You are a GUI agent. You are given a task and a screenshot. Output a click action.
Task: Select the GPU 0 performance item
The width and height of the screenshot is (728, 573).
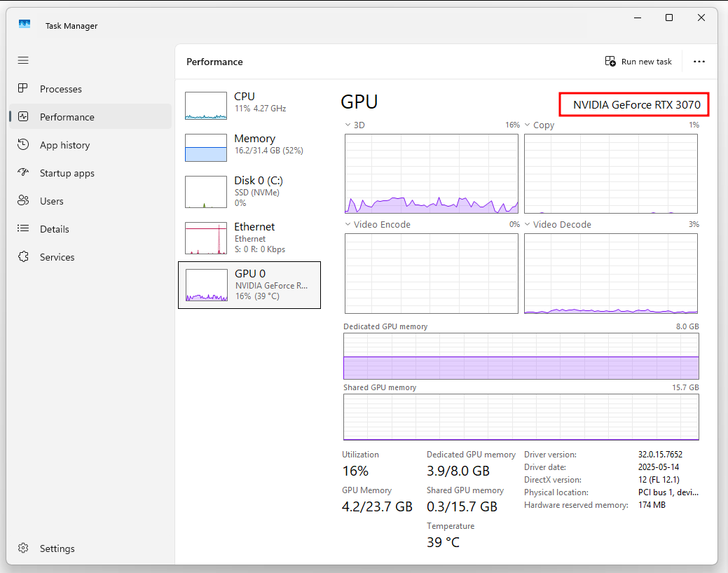click(249, 285)
